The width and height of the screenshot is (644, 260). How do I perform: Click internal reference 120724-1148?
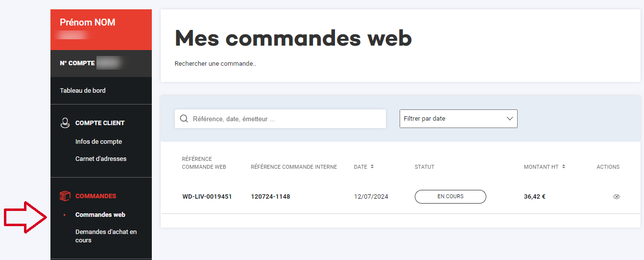[270, 197]
